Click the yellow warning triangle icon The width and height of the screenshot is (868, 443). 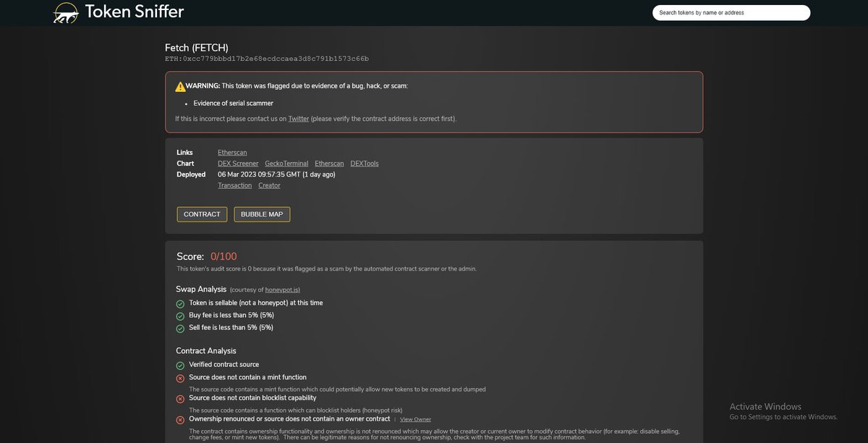(x=180, y=86)
